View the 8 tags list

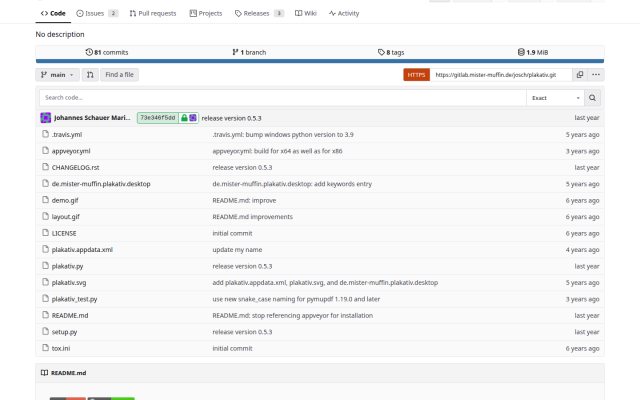[391, 52]
